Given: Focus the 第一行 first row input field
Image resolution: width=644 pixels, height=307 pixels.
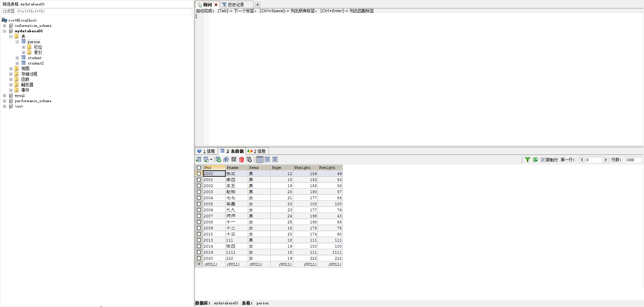Looking at the screenshot, I should tap(594, 160).
